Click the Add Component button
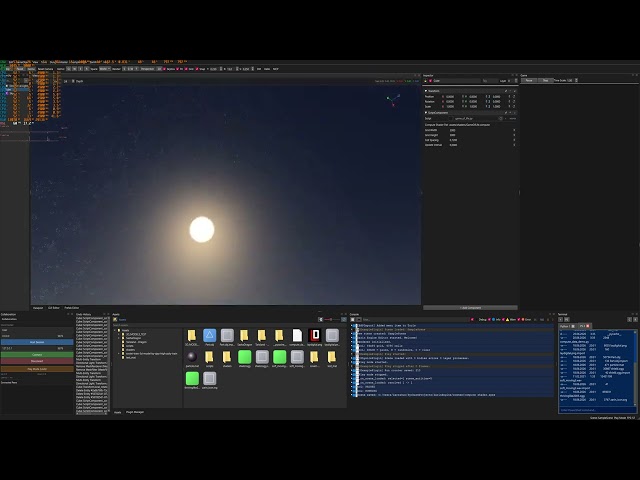This screenshot has width=640, height=480. (470, 308)
